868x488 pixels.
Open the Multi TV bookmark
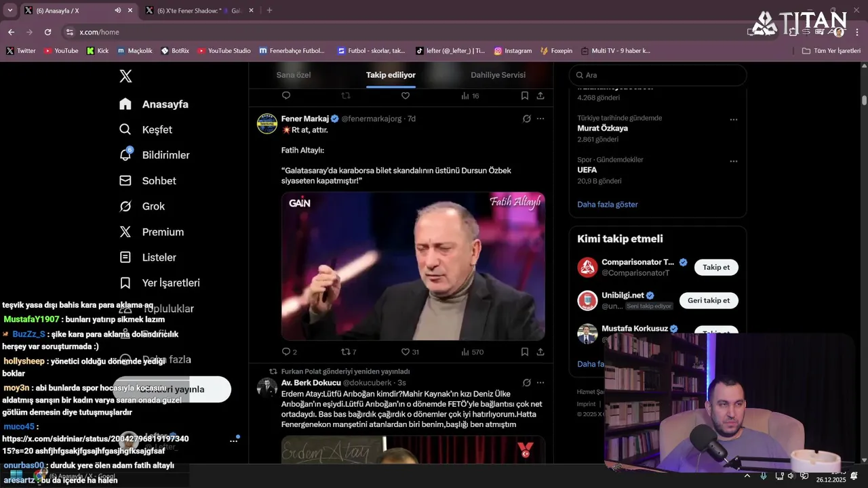615,51
